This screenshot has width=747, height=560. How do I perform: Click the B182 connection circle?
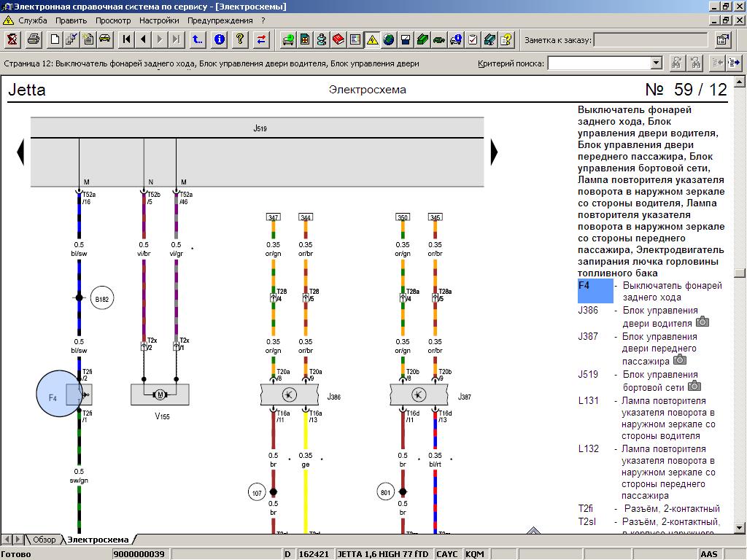(102, 298)
